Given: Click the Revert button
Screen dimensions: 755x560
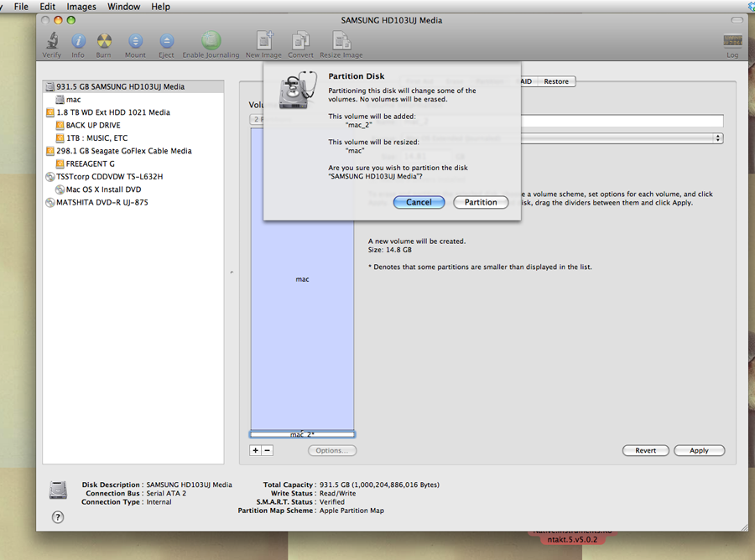Looking at the screenshot, I should [x=645, y=450].
